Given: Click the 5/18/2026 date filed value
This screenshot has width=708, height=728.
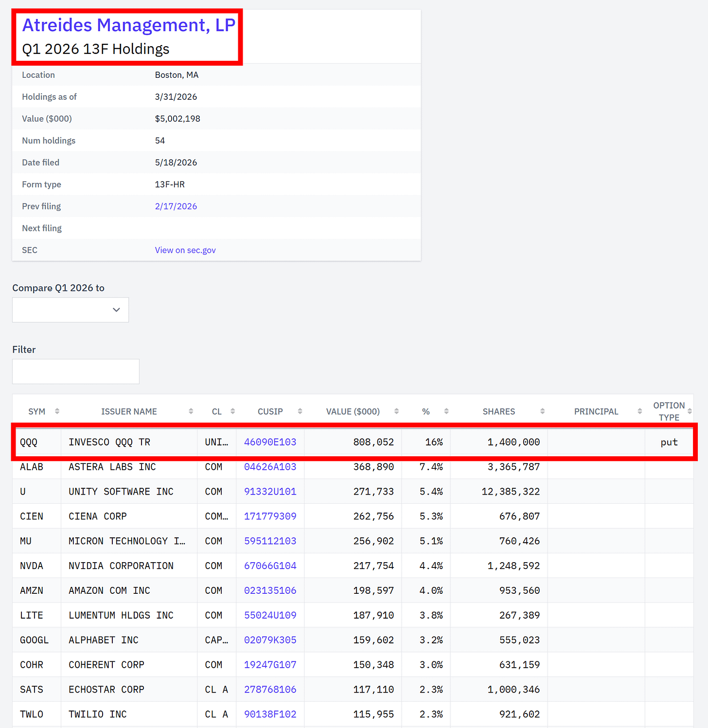Looking at the screenshot, I should coord(176,162).
